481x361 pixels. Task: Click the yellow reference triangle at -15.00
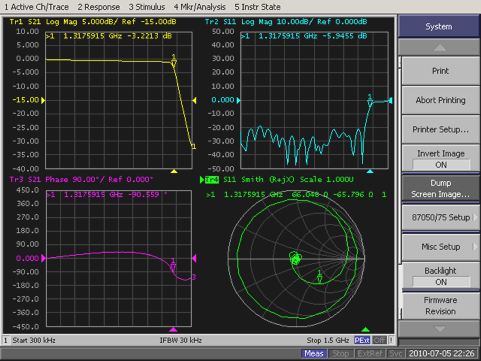(x=43, y=100)
